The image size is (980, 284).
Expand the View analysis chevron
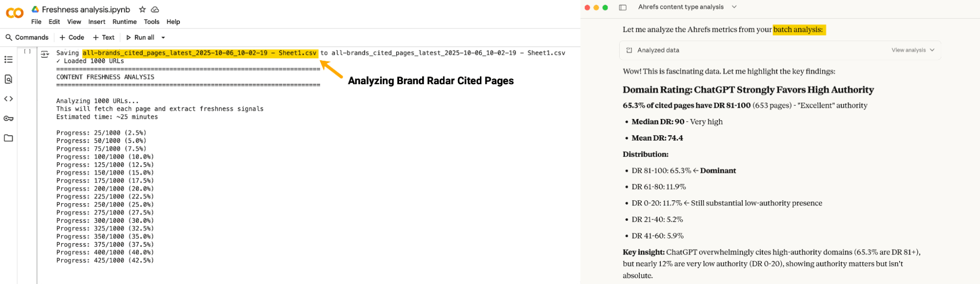point(932,50)
